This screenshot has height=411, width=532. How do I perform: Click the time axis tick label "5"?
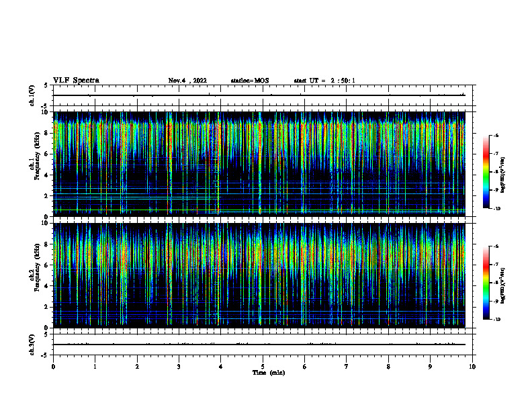(x=263, y=367)
